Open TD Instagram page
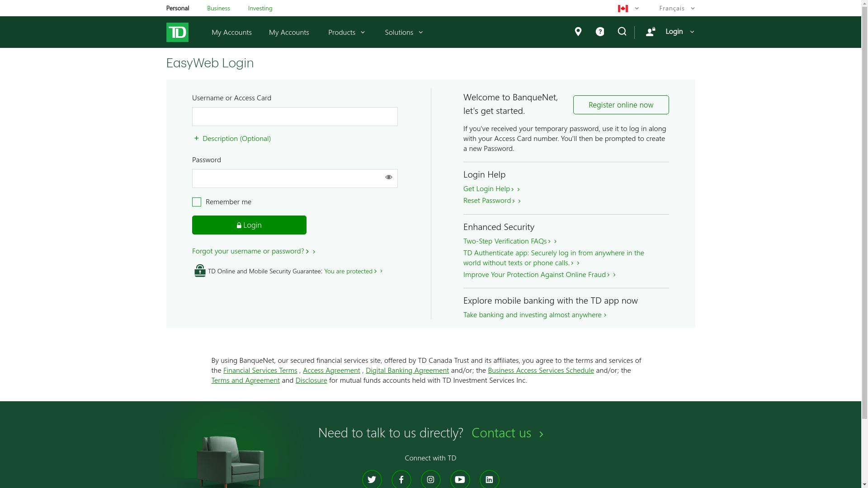This screenshot has height=488, width=868. [x=431, y=479]
